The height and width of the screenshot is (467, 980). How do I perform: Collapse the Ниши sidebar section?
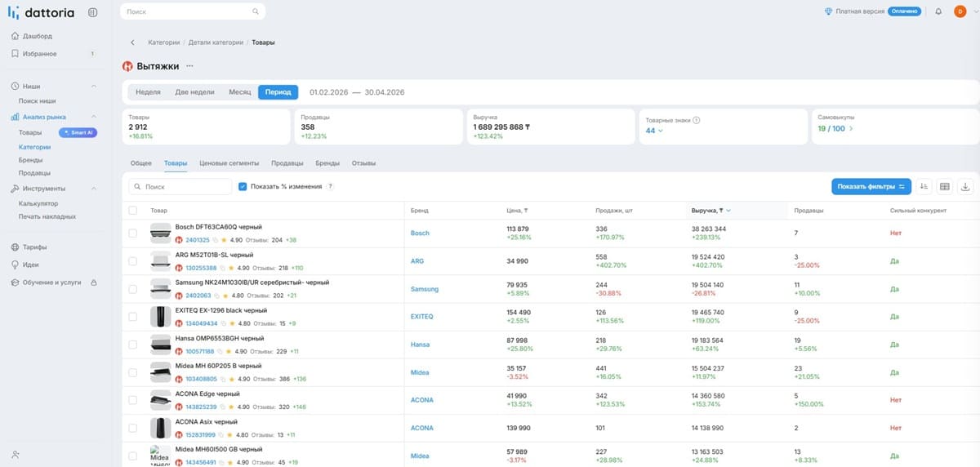94,87
